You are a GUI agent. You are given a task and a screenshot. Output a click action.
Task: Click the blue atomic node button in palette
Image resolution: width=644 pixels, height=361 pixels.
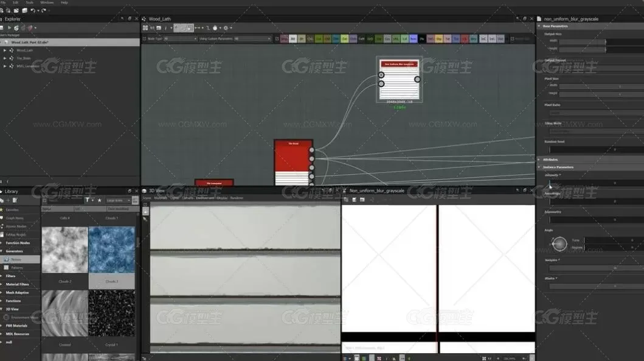coord(413,38)
